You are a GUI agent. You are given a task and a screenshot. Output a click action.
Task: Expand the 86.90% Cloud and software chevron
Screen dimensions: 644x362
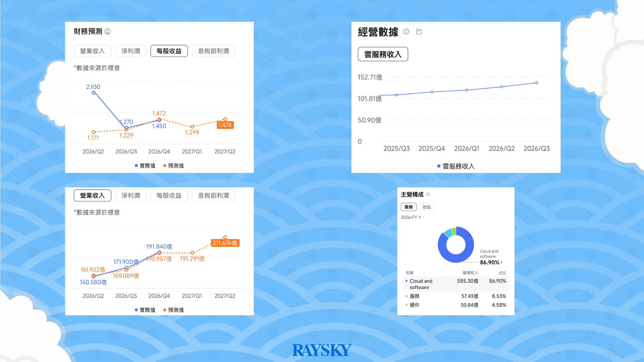[x=501, y=262]
